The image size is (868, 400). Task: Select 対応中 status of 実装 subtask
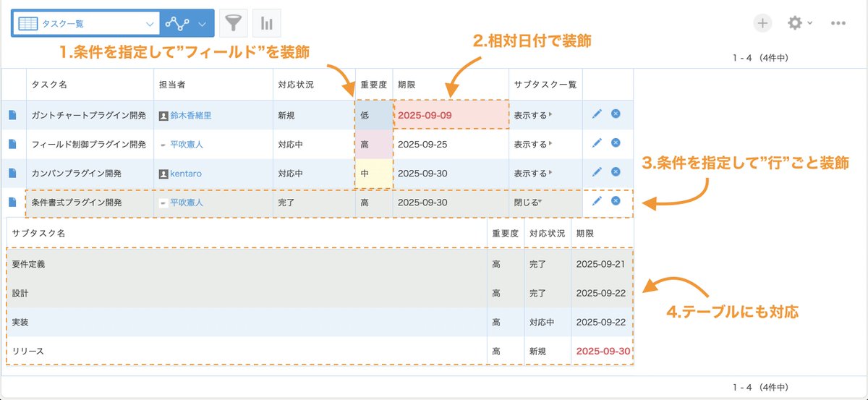pyautogui.click(x=542, y=322)
